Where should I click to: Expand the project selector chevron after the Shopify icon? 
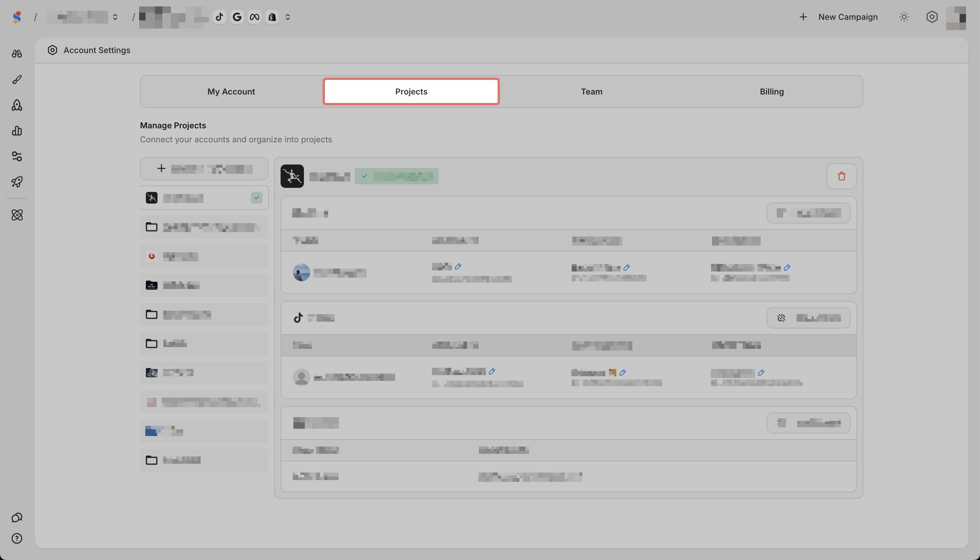[x=288, y=17]
